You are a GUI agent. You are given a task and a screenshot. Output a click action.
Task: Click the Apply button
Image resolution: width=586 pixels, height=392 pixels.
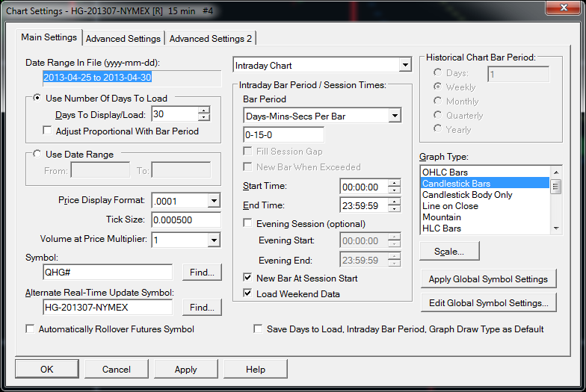coord(185,369)
